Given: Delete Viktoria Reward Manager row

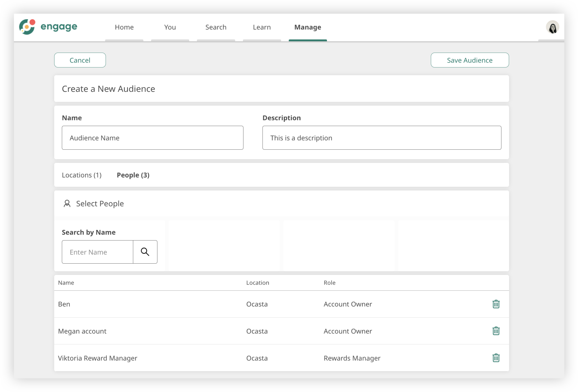Looking at the screenshot, I should click(496, 358).
